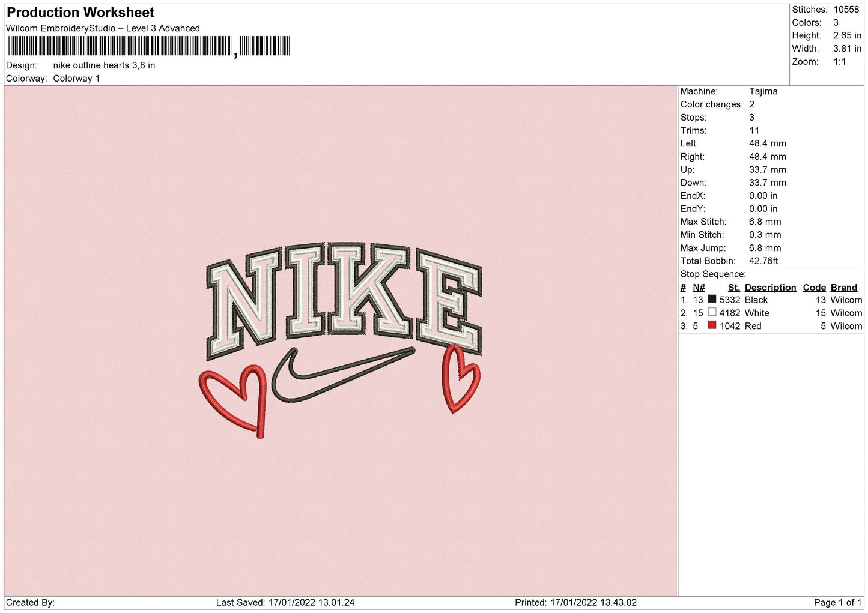Viewport: 868px width, 613px height.
Task: Click the Total Bobbin value 42.76ft
Action: click(763, 261)
